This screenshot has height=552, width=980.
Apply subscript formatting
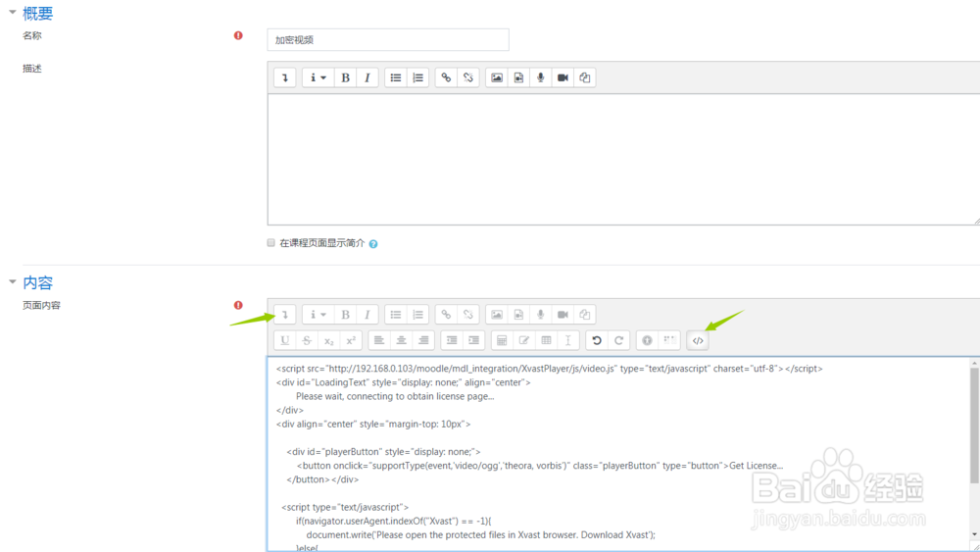(328, 340)
